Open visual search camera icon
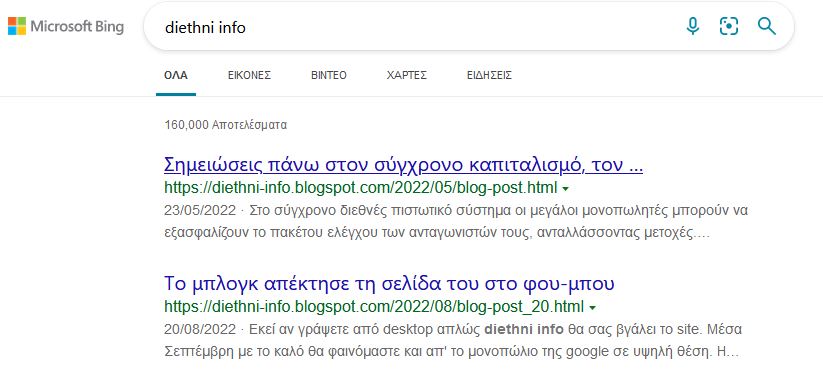This screenshot has width=823, height=389. pos(729,26)
